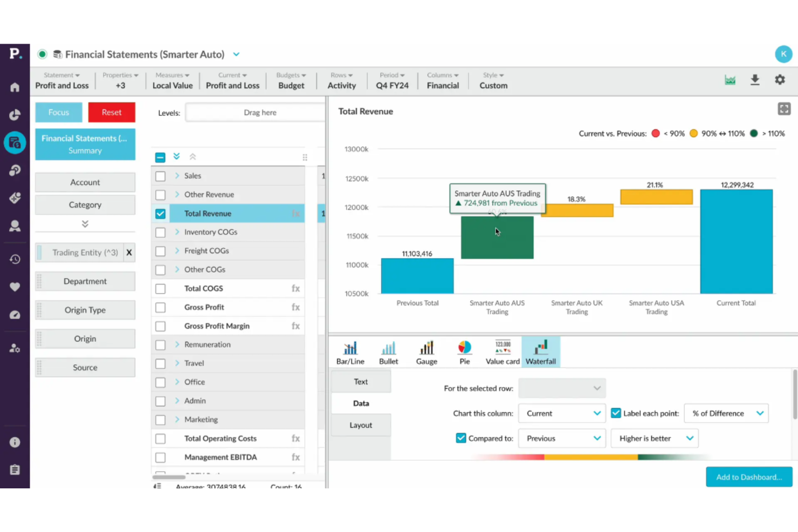Open the Statement Profit and Loss menu

62,80
